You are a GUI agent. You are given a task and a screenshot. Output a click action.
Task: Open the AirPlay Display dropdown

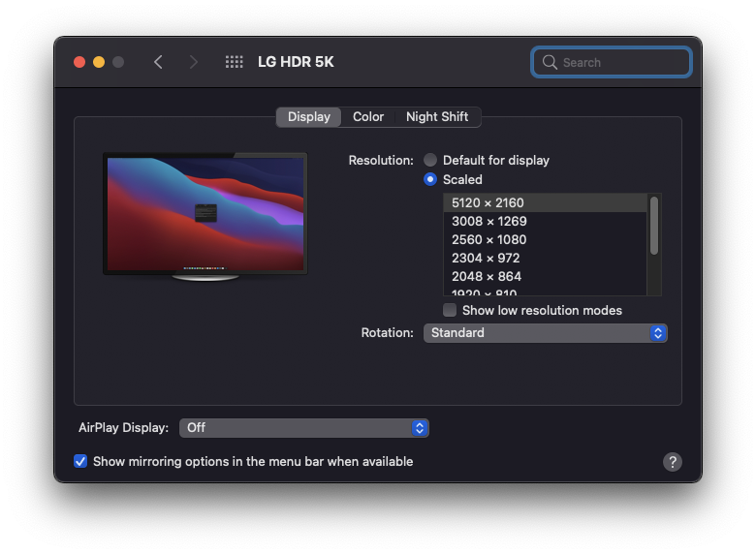pyautogui.click(x=303, y=428)
